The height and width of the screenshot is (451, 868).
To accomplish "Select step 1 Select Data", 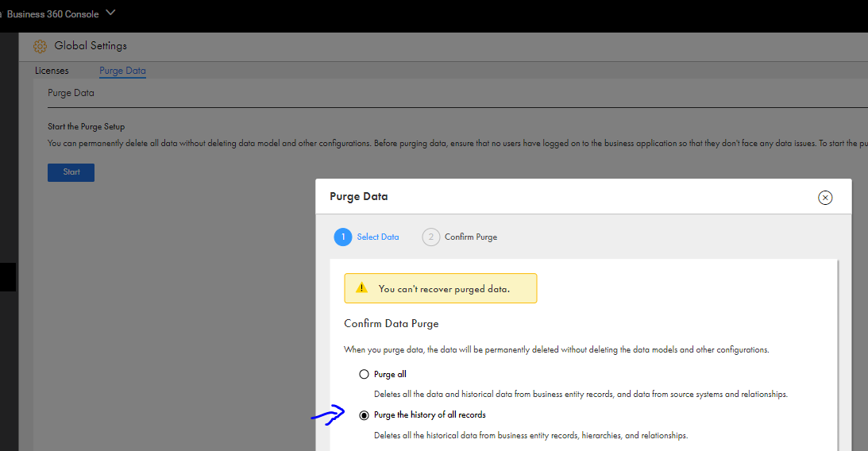I will coord(366,237).
